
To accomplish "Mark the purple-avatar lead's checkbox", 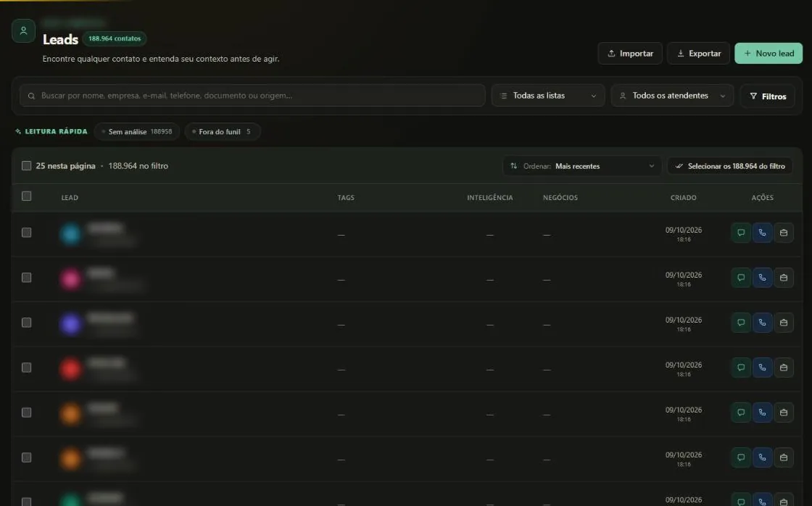I will (26, 323).
